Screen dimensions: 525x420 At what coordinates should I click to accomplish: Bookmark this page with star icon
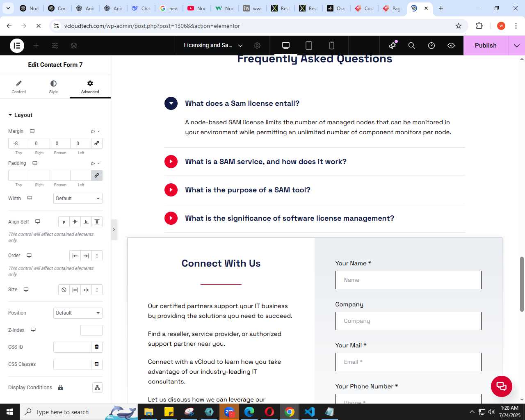459,26
